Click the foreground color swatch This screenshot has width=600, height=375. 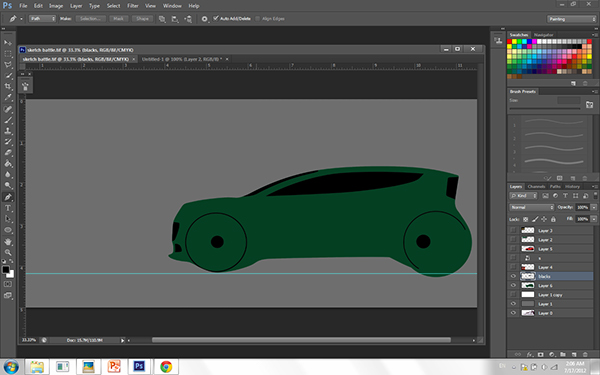tap(6, 269)
